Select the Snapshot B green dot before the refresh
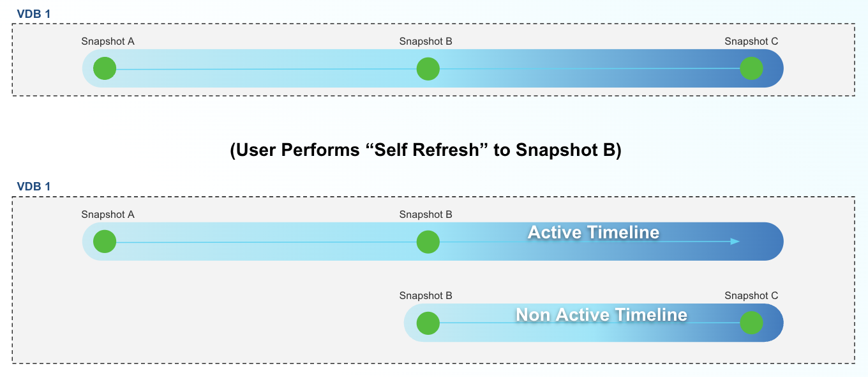868x377 pixels. point(428,68)
